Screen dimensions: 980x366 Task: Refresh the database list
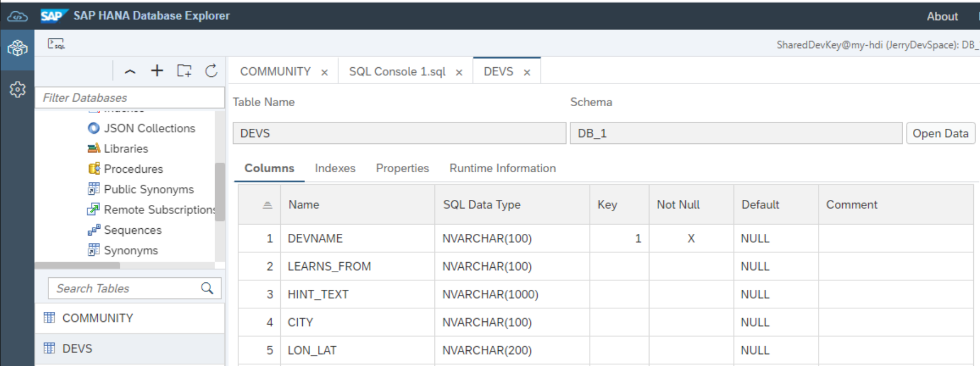(x=211, y=71)
